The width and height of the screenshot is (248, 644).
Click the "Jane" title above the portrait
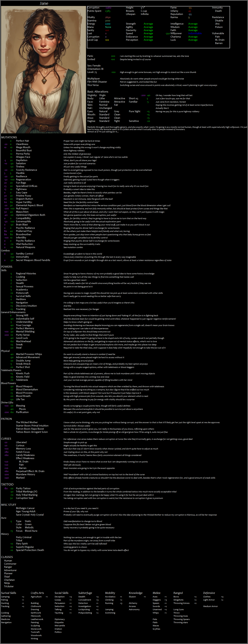[44, 3]
